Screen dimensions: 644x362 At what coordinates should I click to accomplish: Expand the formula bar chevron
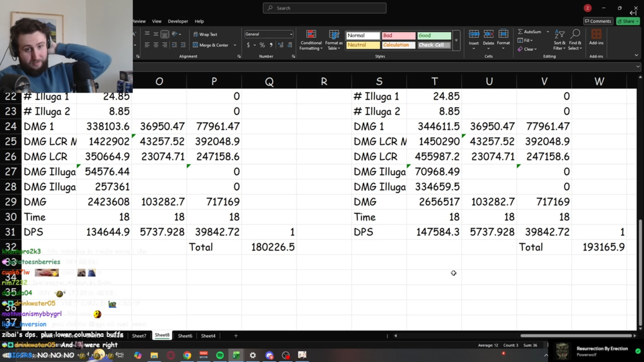click(x=638, y=67)
